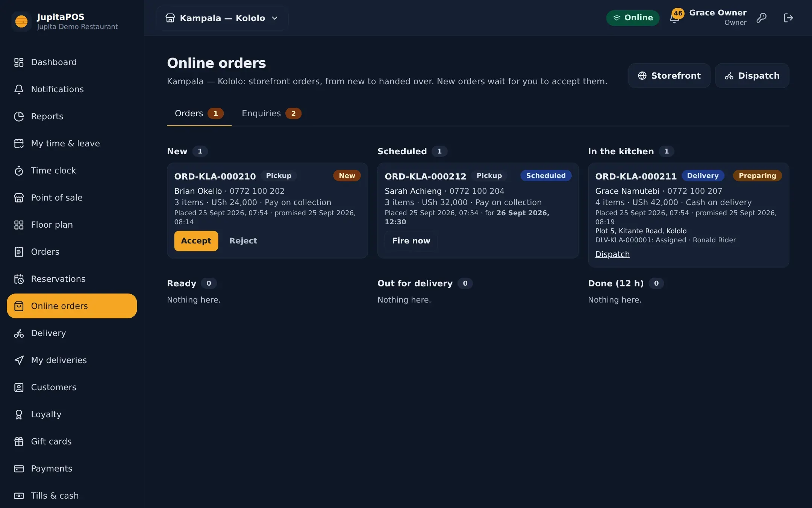Click Fire now on ORD-KLA-000212
This screenshot has width=812, height=508.
click(x=411, y=241)
